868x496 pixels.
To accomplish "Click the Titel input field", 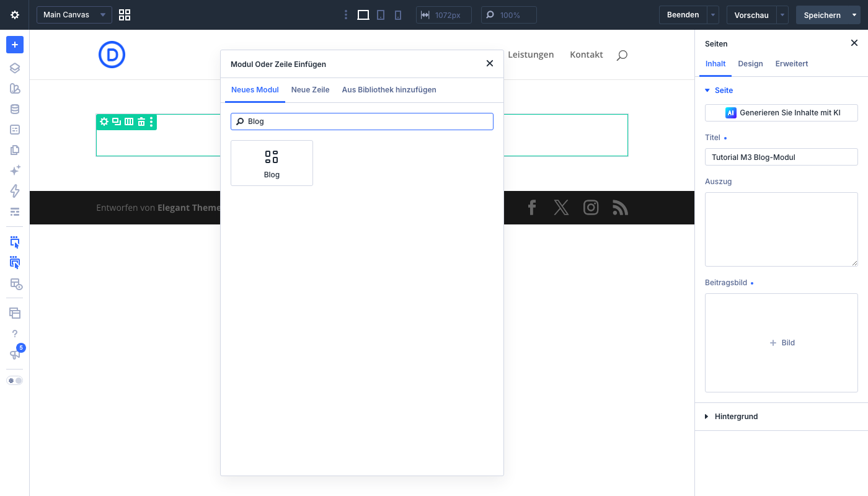I will [x=781, y=157].
